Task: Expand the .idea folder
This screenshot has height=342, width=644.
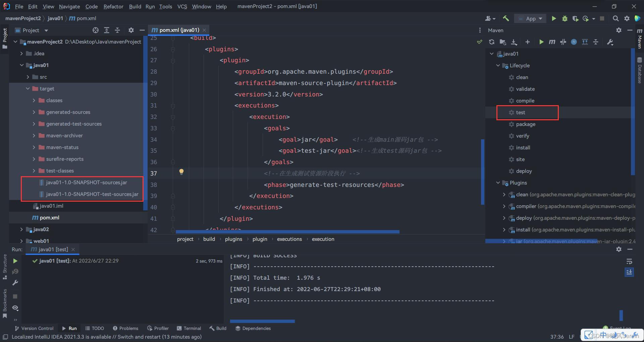Action: click(x=21, y=54)
